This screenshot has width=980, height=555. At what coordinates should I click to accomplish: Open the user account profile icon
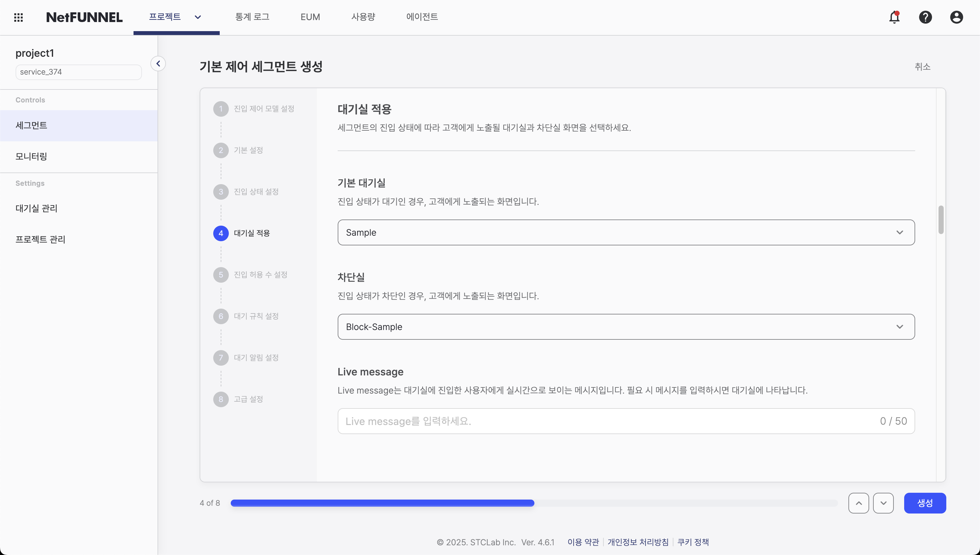click(957, 17)
